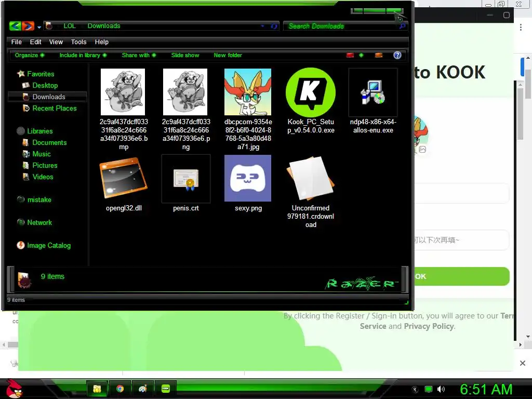The width and height of the screenshot is (532, 399).
Task: Open the Pictures library
Action: pyautogui.click(x=45, y=166)
